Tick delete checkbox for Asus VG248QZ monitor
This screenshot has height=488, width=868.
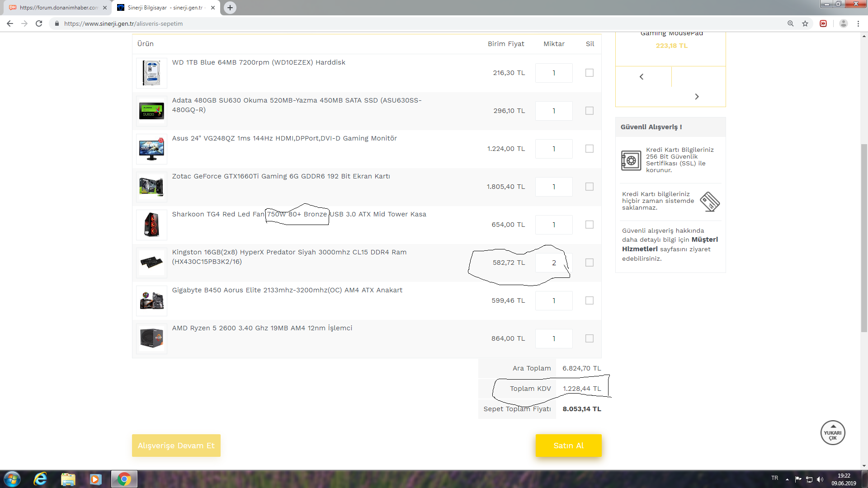coord(590,149)
